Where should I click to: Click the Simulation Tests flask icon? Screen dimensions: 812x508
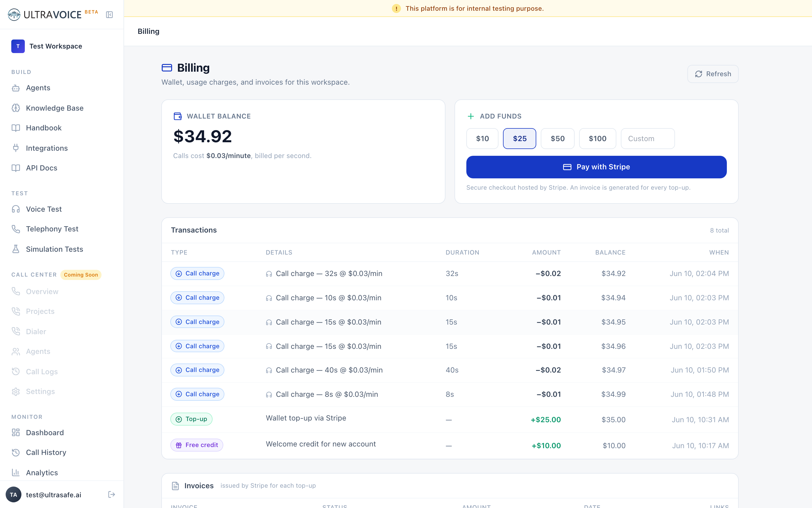[x=16, y=249]
